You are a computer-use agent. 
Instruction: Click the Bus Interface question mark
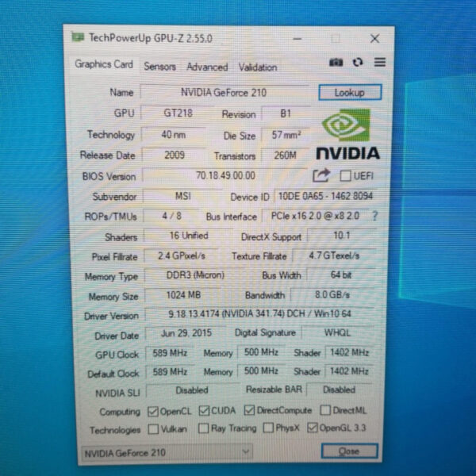374,216
